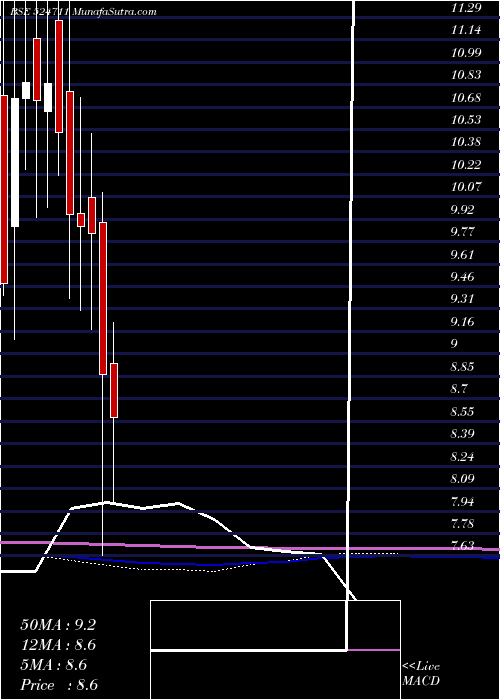The height and width of the screenshot is (700, 500).
Task: Click the 9.46 price axis label
Action: click(463, 277)
